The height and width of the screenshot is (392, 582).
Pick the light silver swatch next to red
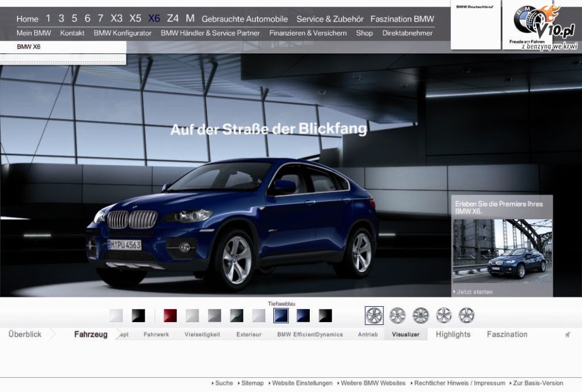coord(192,316)
